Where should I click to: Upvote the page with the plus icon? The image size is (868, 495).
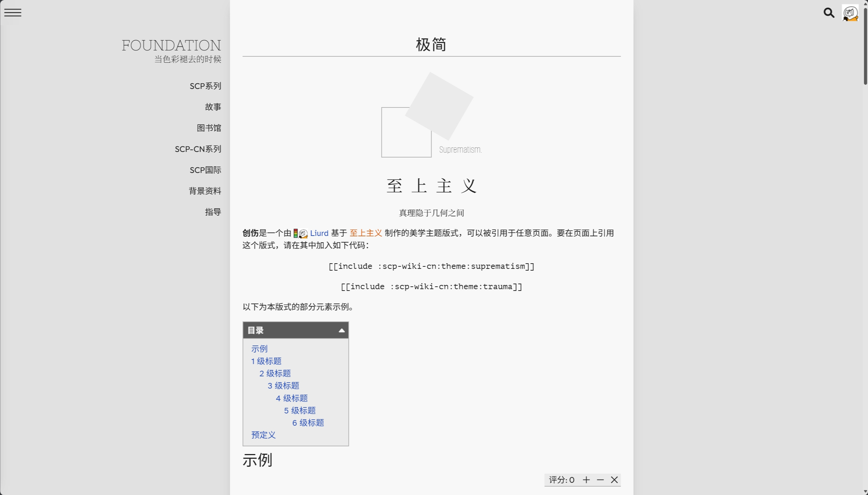click(586, 480)
